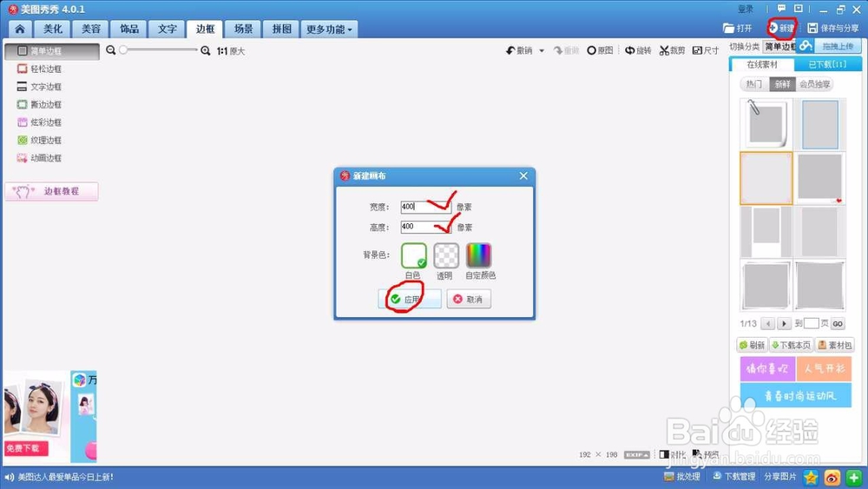Choose the blue-outlined frame thumbnail

[x=820, y=124]
